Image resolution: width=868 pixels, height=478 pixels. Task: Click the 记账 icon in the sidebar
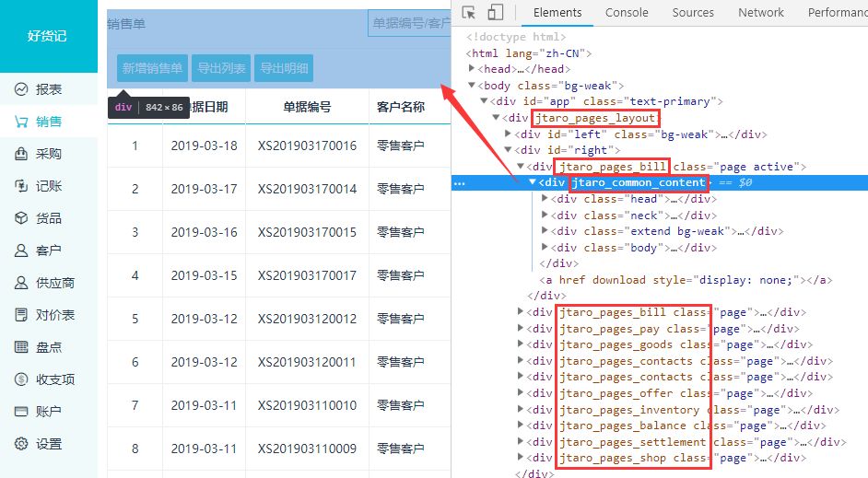21,186
